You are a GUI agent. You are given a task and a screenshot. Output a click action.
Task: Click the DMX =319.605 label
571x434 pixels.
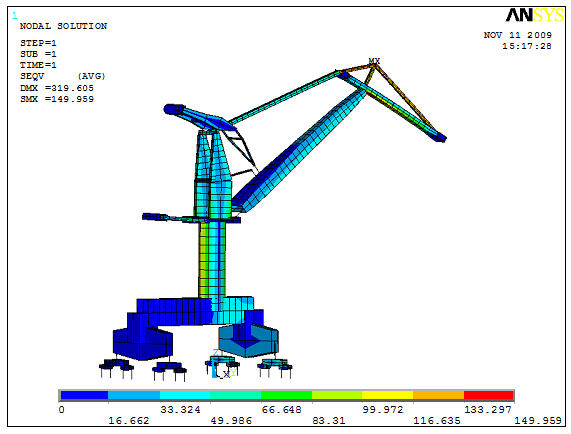[x=57, y=88]
